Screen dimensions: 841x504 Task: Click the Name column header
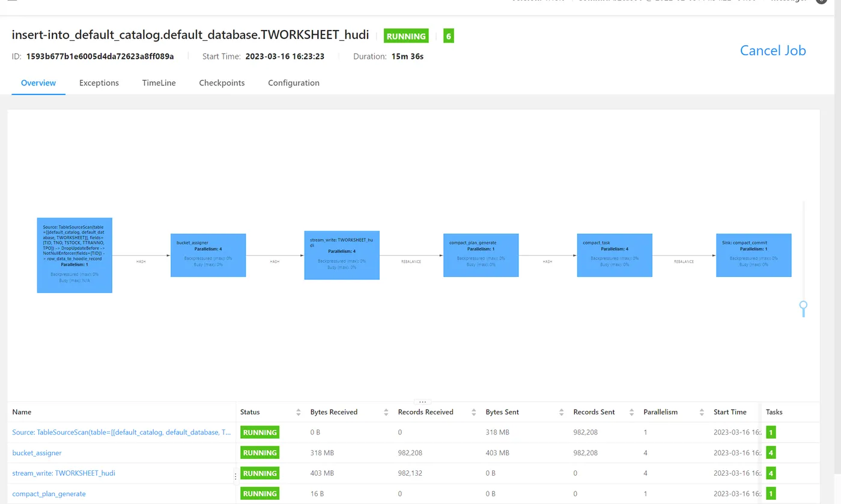click(22, 412)
